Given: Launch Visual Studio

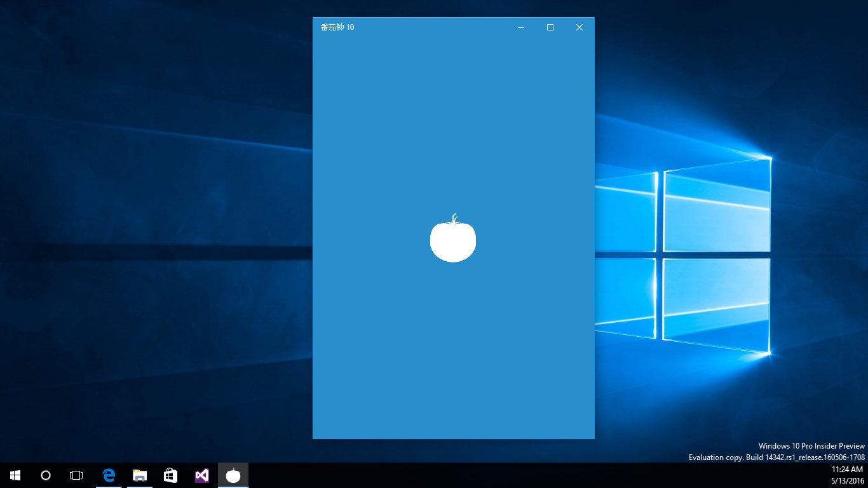Looking at the screenshot, I should click(201, 475).
